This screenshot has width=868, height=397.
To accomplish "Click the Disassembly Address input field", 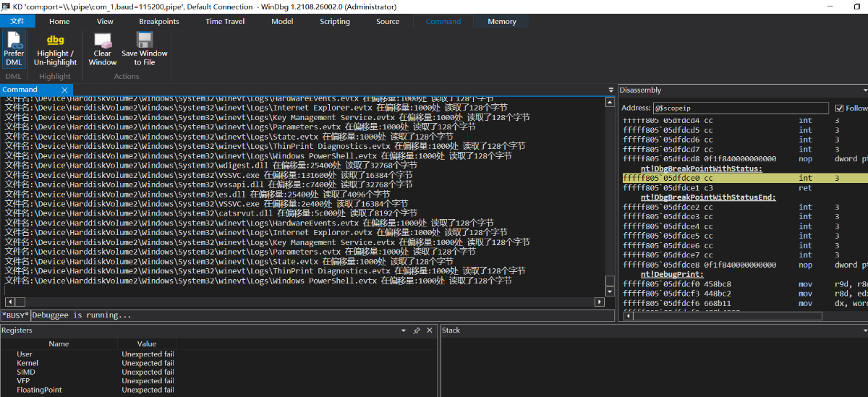I will (741, 108).
